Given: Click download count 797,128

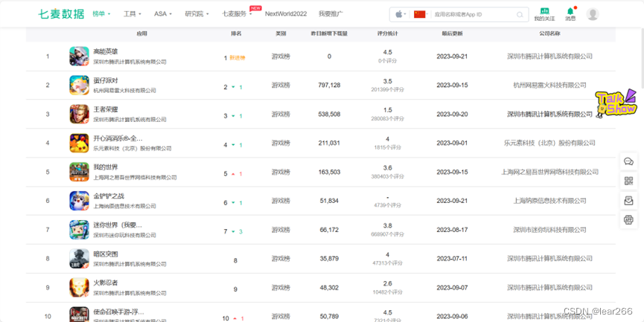Looking at the screenshot, I should (329, 85).
